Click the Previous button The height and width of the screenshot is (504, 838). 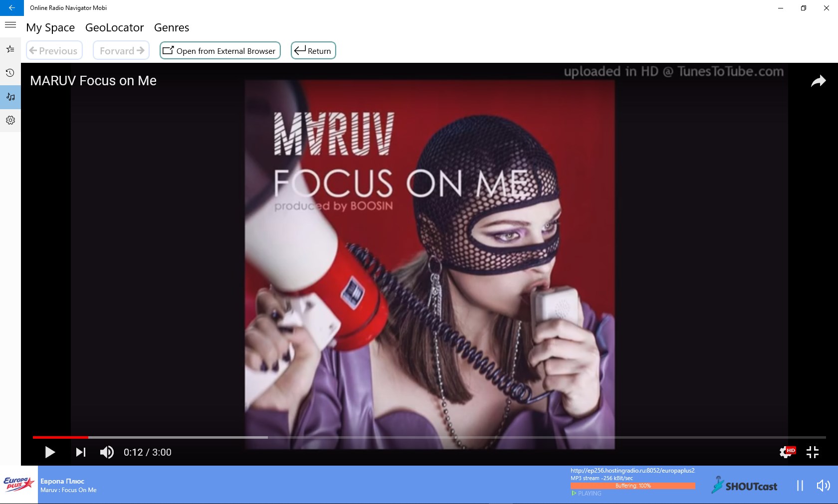[x=54, y=50]
